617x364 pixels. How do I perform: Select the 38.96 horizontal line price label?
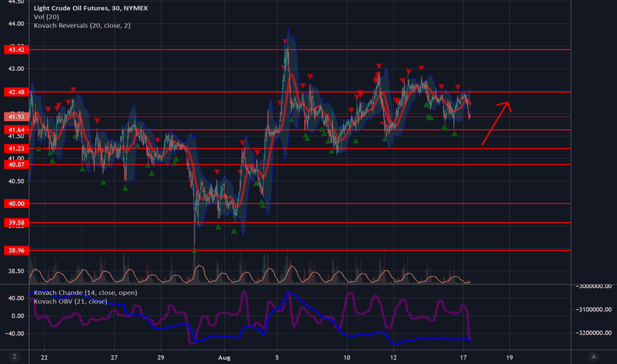point(17,250)
